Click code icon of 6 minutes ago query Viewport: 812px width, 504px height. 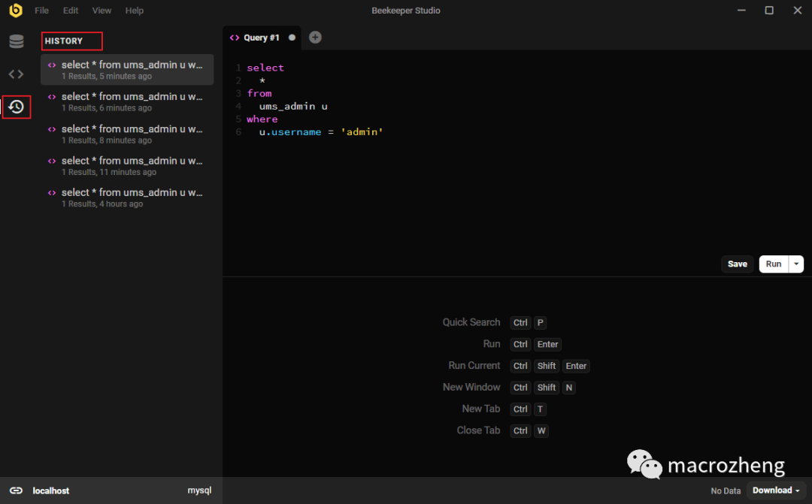click(52, 97)
